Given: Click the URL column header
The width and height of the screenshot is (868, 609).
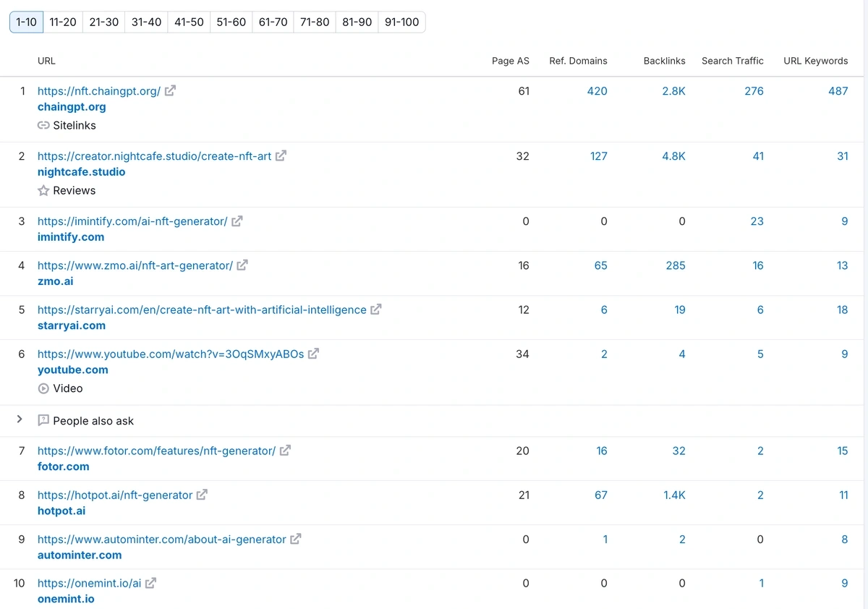Looking at the screenshot, I should (x=46, y=61).
